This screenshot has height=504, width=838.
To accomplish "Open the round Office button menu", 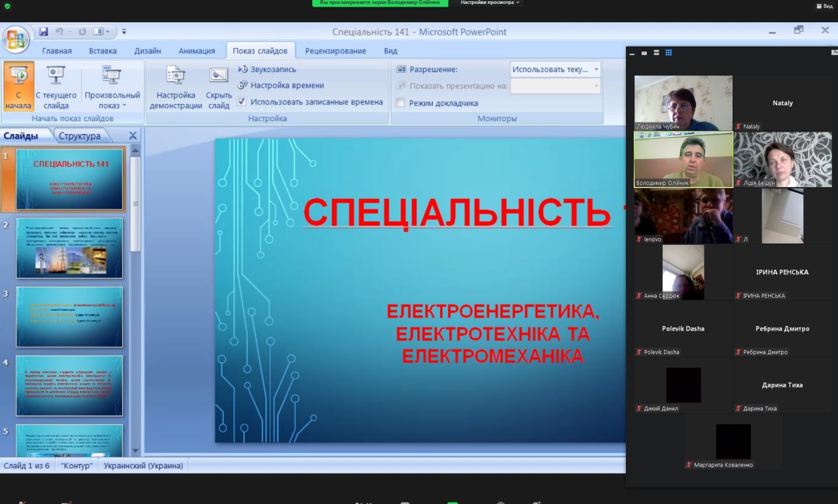I will (x=15, y=39).
